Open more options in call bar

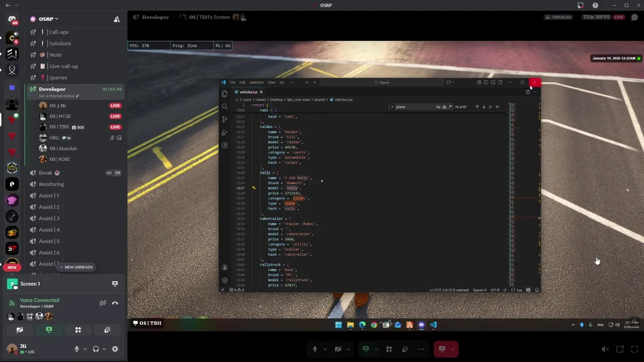click(421, 349)
